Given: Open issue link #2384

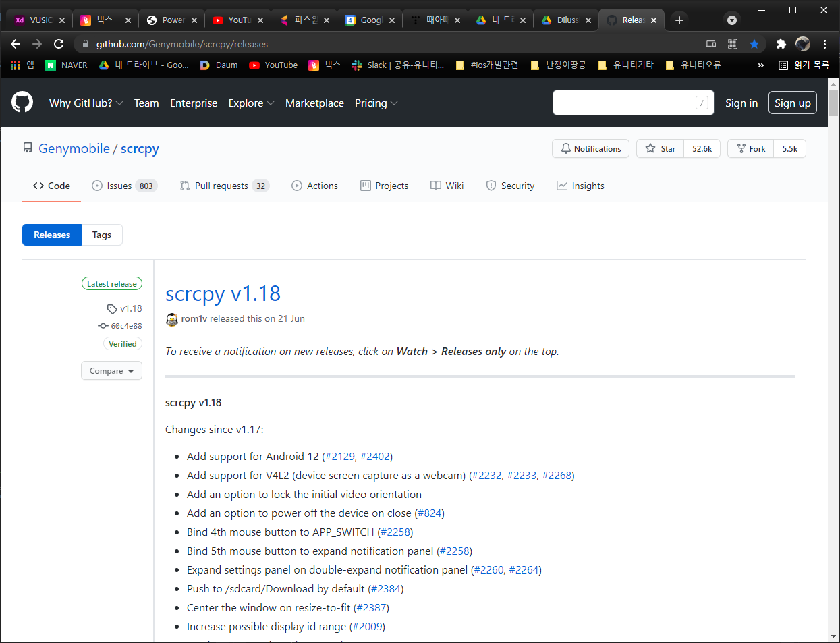Looking at the screenshot, I should coord(386,589).
